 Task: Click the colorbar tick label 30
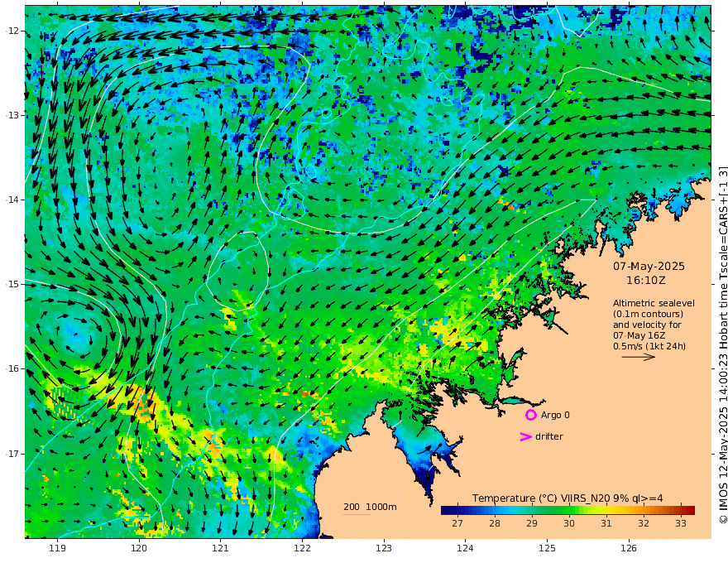[x=569, y=523]
